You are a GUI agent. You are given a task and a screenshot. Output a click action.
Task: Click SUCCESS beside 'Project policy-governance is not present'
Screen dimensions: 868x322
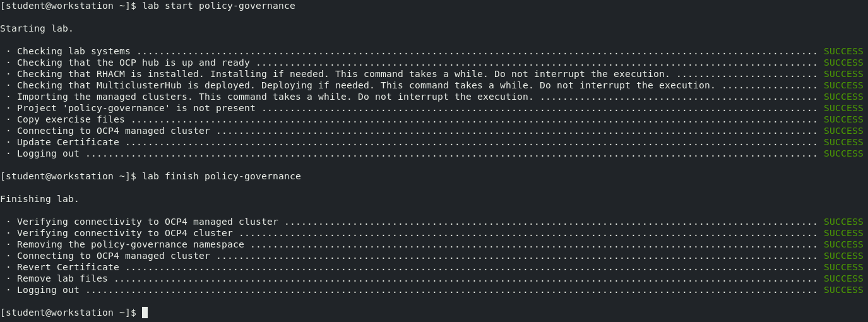tap(843, 108)
